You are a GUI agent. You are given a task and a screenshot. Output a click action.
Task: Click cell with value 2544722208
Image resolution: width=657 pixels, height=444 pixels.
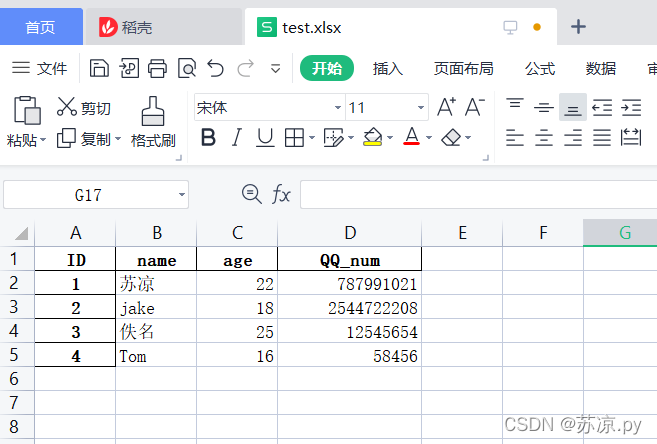349,307
